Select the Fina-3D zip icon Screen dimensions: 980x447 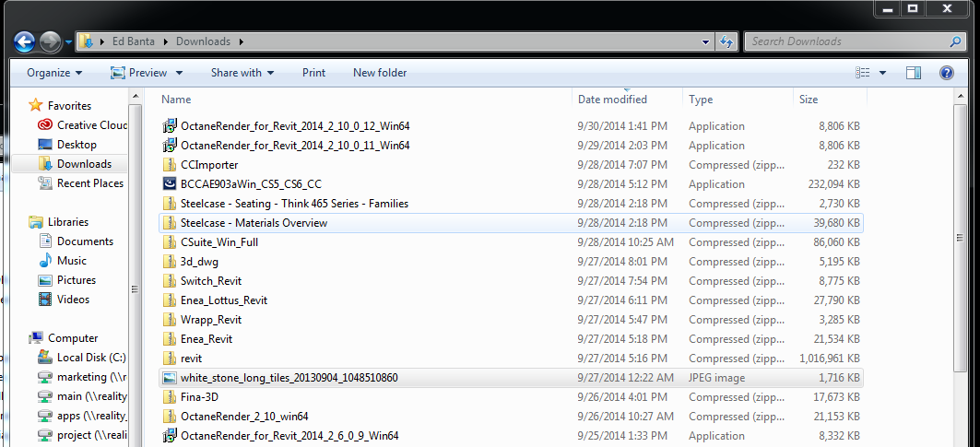click(x=170, y=397)
